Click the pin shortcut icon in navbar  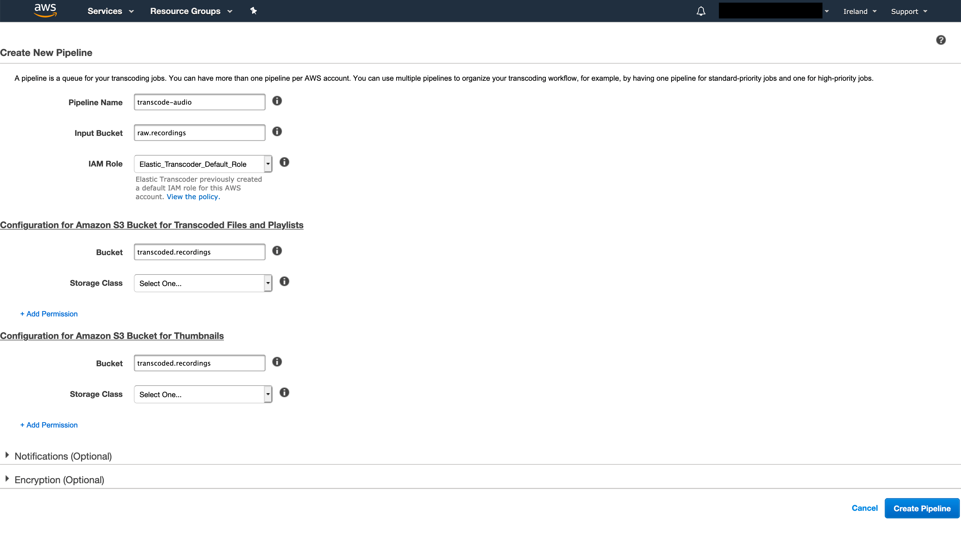tap(253, 11)
